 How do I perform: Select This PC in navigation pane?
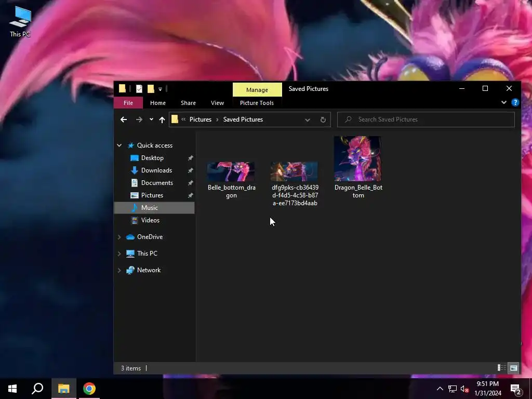coord(147,254)
